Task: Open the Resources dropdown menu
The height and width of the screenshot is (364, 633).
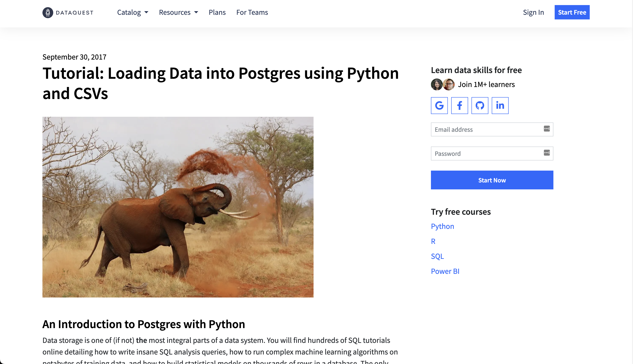Action: pos(178,12)
